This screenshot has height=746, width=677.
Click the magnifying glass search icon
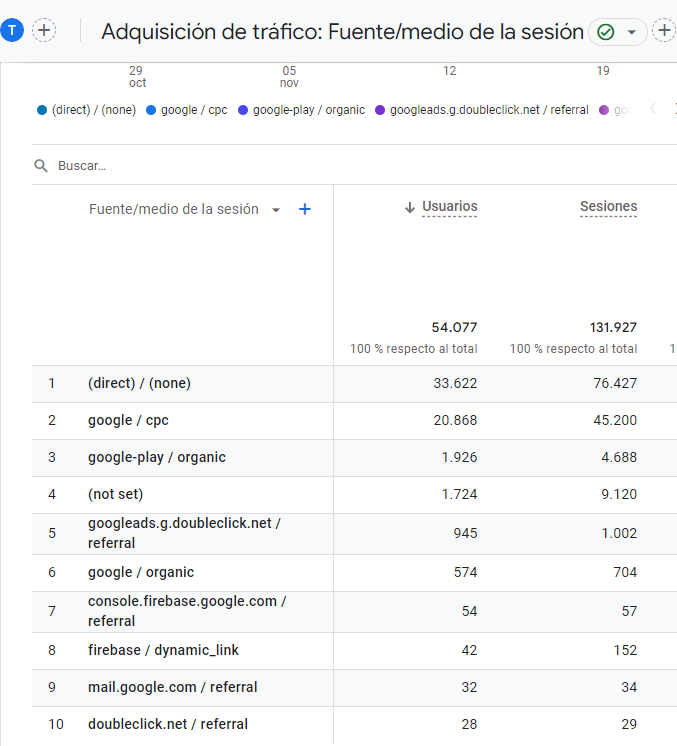pos(41,166)
